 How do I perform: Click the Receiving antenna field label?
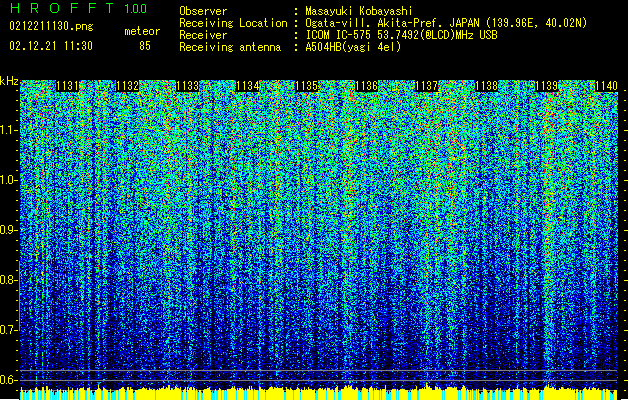[x=230, y=47]
